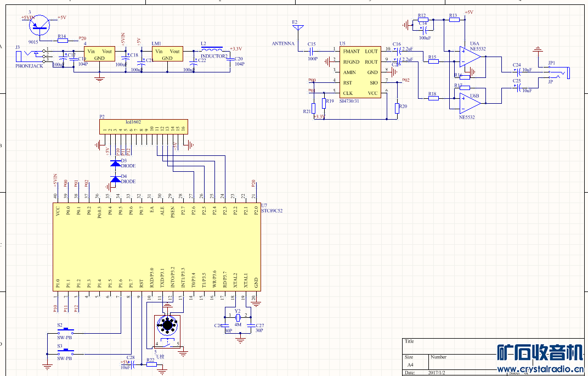Click the SI4730/31 radio chip U5

[360, 72]
